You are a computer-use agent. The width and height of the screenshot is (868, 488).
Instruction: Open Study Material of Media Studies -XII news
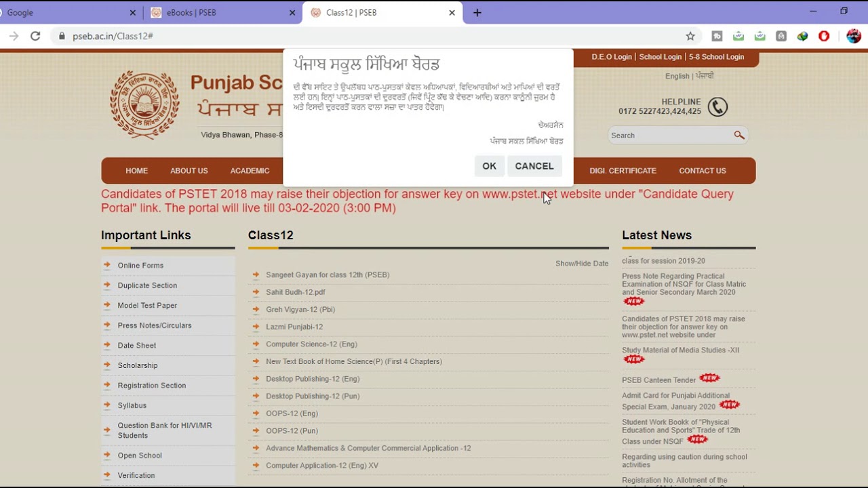pyautogui.click(x=680, y=350)
